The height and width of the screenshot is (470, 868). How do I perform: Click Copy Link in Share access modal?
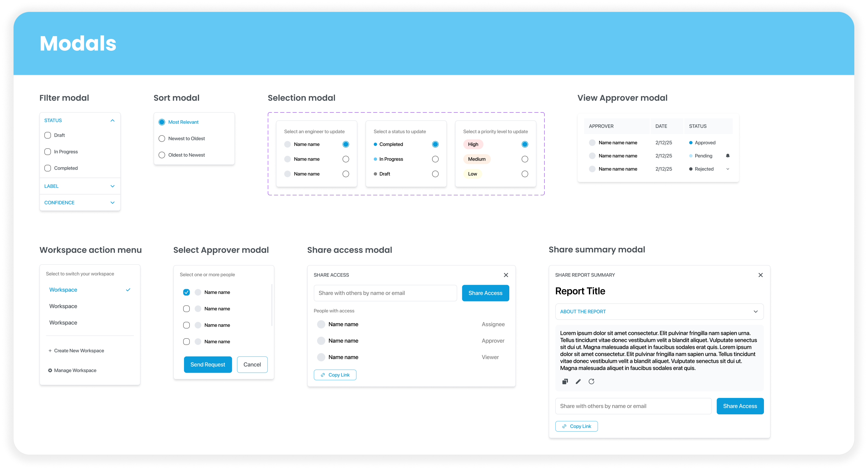click(335, 375)
